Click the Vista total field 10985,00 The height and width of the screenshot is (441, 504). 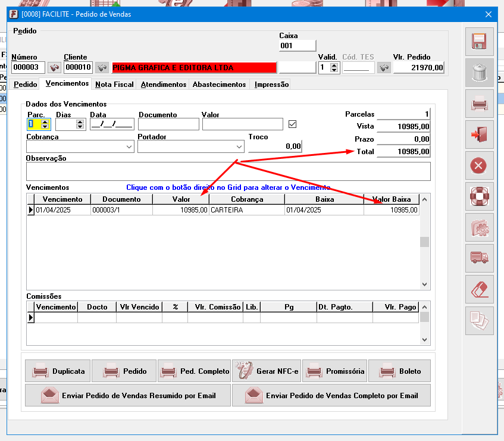pos(403,126)
